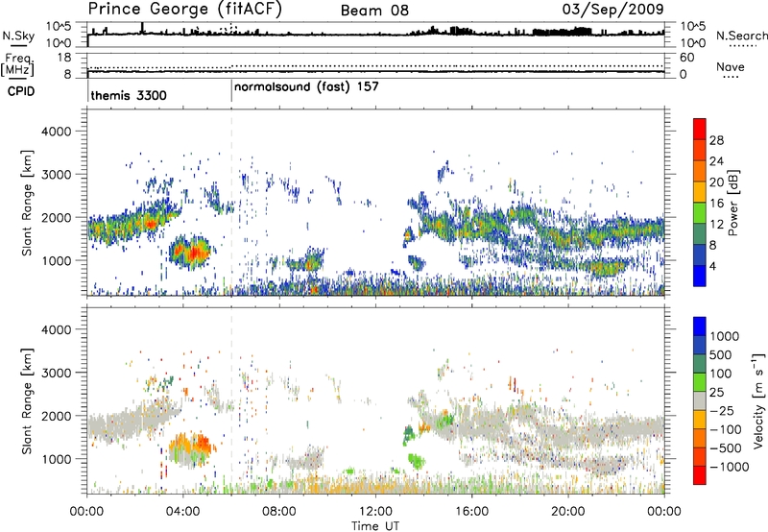The image size is (768, 532).
Task: Click the date '03/Sep/2009'
Action: pos(612,9)
